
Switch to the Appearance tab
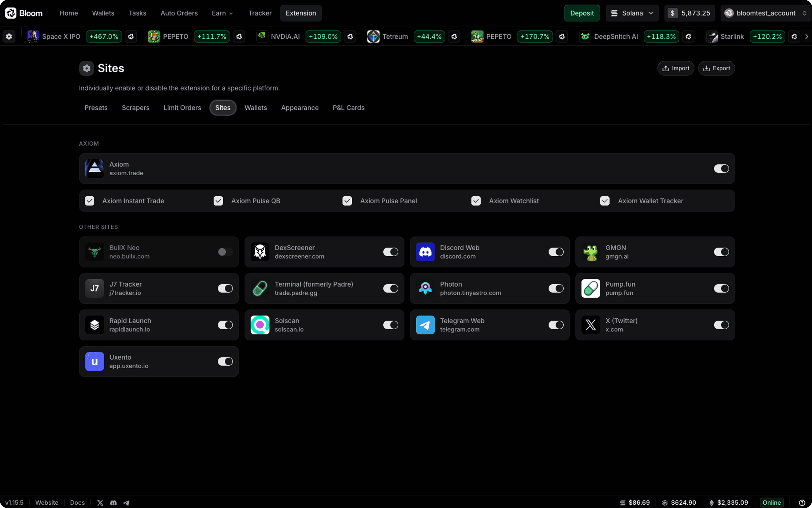(300, 108)
